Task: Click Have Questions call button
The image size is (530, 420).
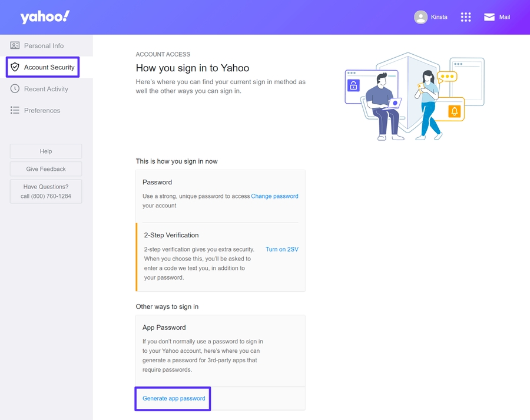Action: (46, 191)
